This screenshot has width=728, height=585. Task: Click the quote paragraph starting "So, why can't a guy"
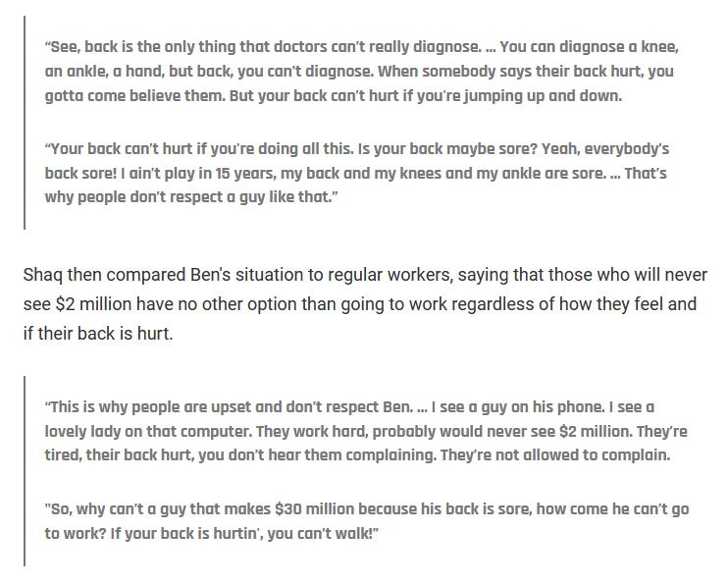(x=367, y=520)
